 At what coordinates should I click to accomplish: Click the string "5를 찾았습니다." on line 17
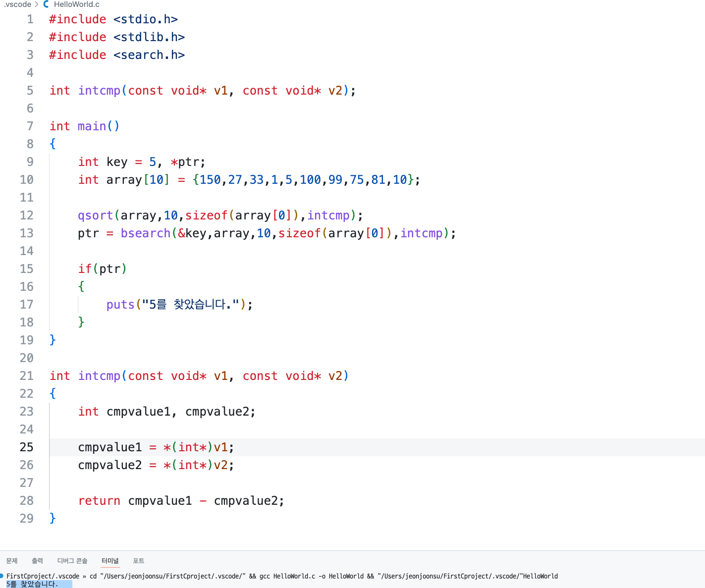191,305
